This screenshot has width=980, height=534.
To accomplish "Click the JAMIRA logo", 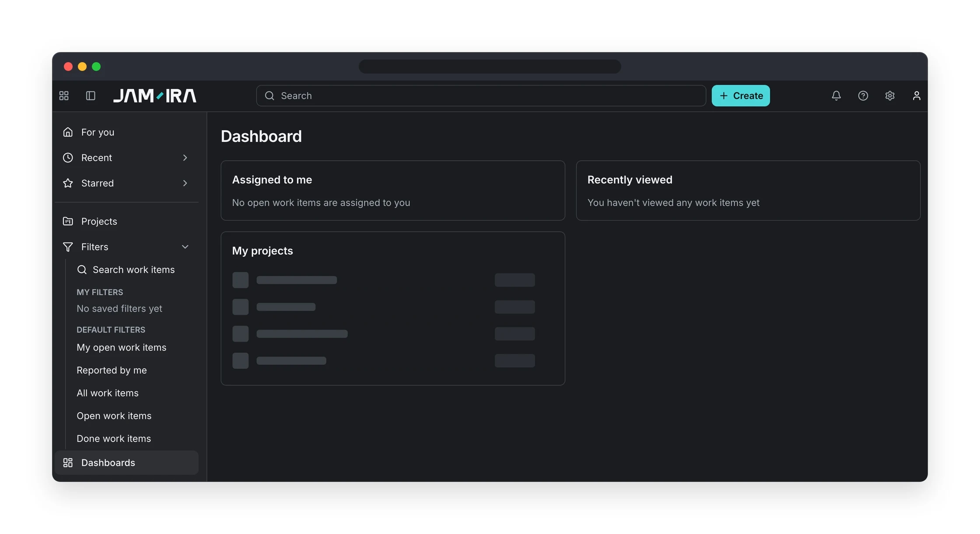I will [155, 95].
